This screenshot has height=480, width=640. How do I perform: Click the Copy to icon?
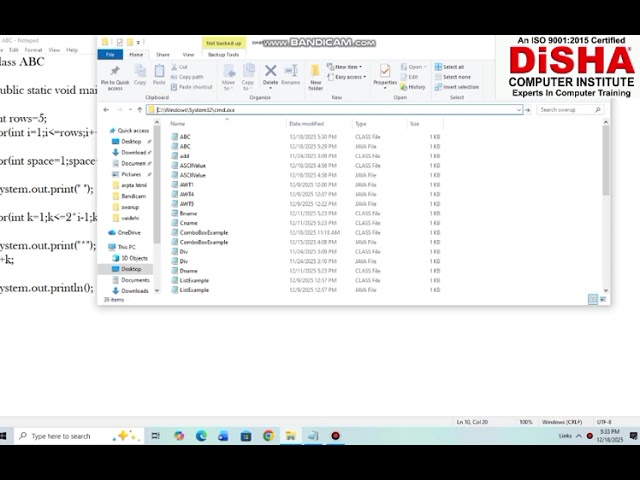248,75
